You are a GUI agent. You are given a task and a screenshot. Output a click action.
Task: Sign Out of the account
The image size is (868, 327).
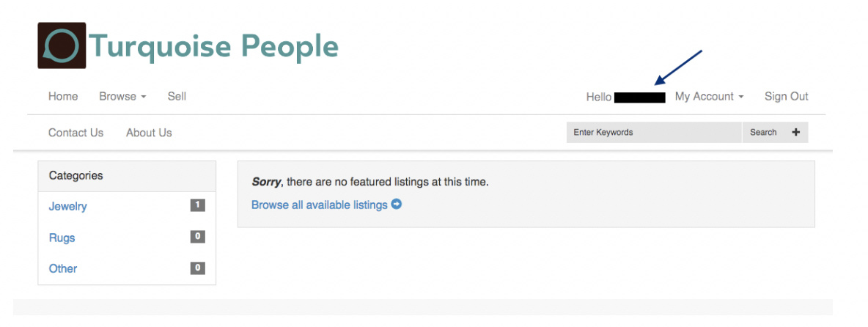(x=786, y=96)
